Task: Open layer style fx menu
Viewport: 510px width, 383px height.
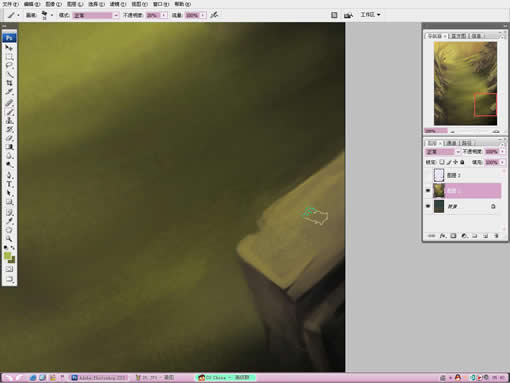Action: (443, 236)
